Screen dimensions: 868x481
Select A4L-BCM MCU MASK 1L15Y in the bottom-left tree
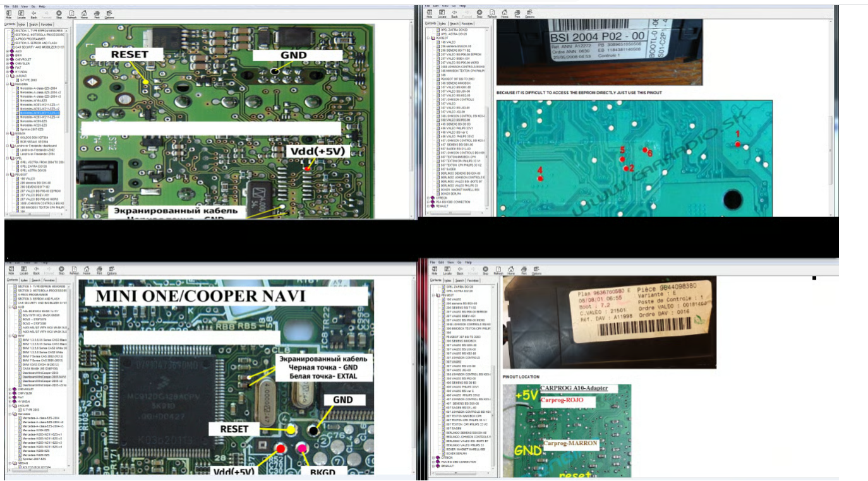pos(40,311)
